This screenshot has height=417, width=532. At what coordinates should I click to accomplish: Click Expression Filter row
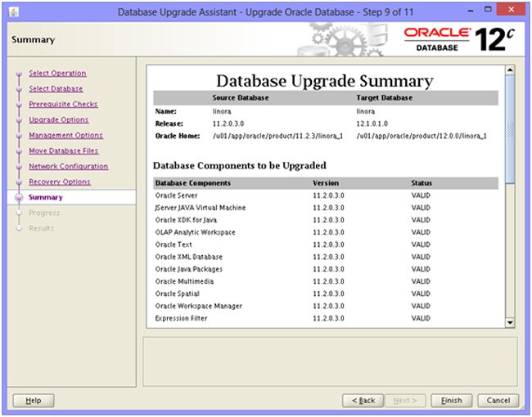point(326,318)
